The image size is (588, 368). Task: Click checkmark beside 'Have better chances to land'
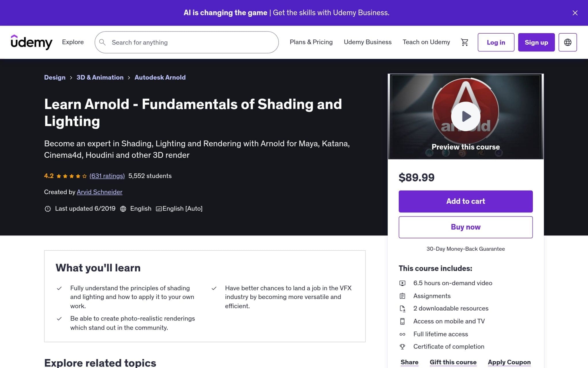pyautogui.click(x=214, y=288)
